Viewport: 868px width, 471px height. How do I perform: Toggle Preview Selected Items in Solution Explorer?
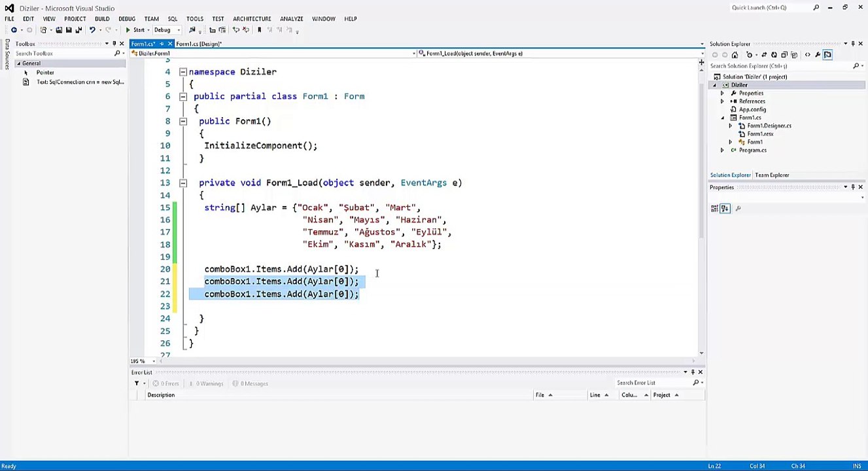[827, 55]
